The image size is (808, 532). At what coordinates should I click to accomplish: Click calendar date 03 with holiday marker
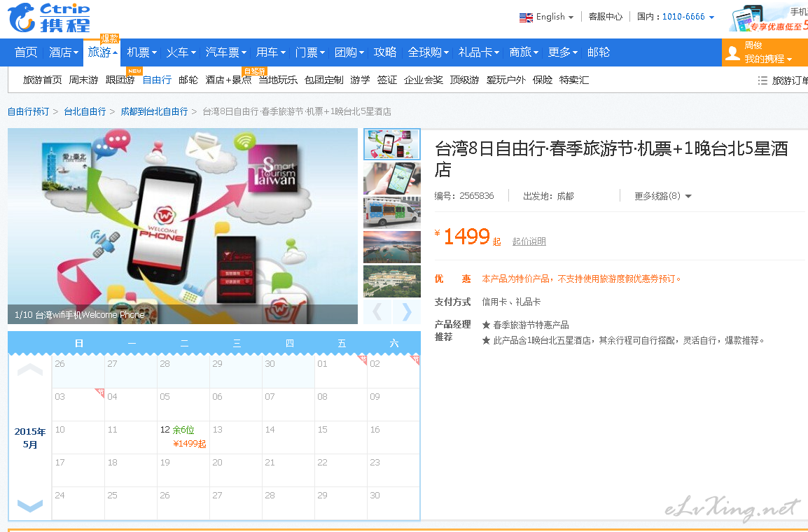(78, 405)
